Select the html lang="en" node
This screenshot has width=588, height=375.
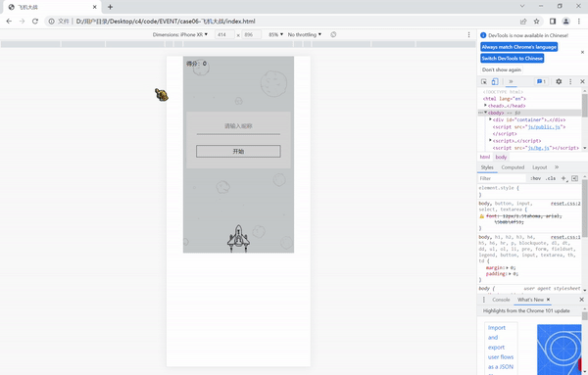pyautogui.click(x=505, y=99)
